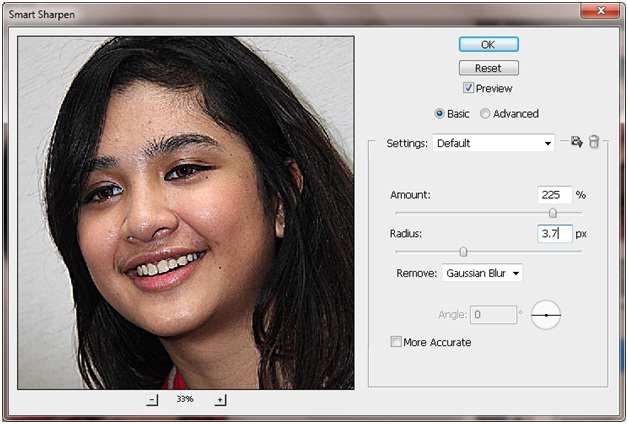This screenshot has width=628, height=424.
Task: Click the trash icon to delete current settings
Action: click(594, 142)
